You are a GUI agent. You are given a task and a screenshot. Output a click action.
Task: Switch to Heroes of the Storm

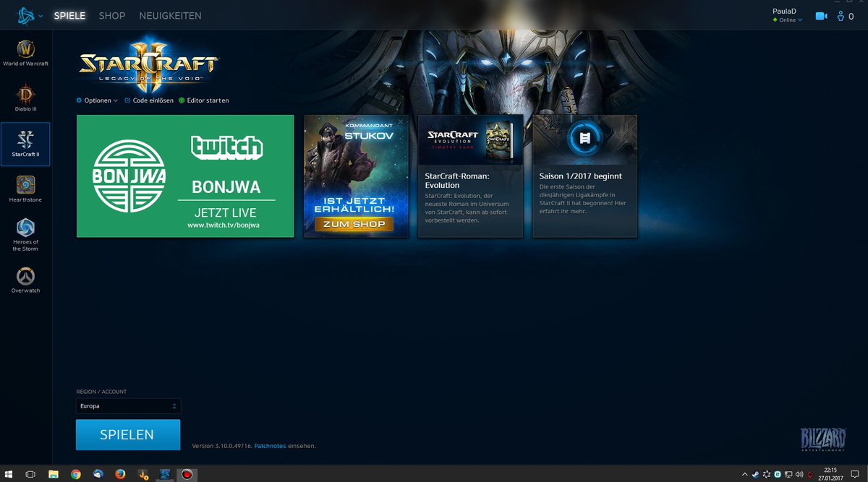pyautogui.click(x=25, y=234)
